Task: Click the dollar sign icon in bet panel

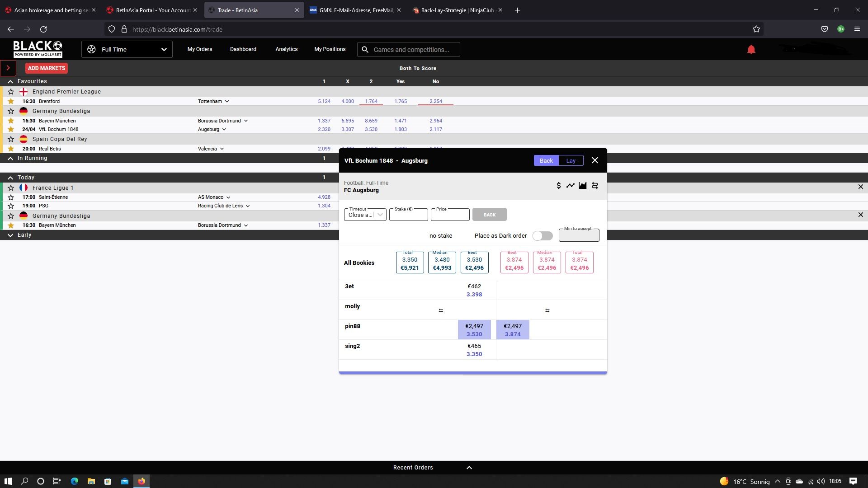Action: 558,186
